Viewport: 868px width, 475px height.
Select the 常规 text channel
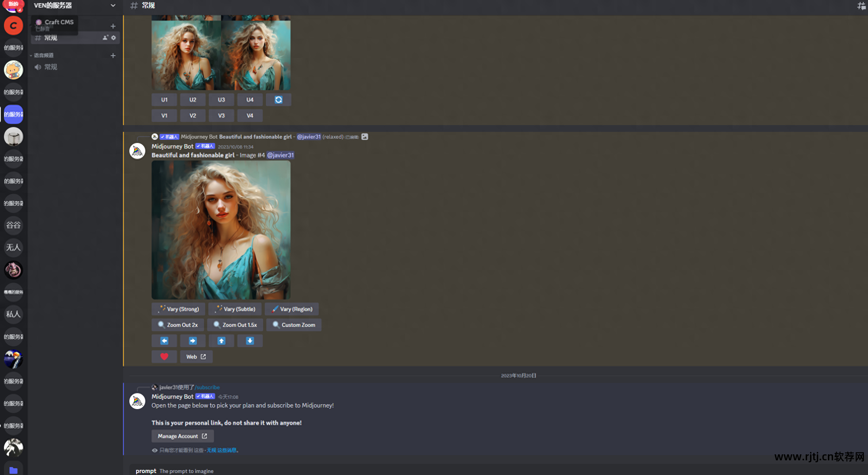point(51,38)
